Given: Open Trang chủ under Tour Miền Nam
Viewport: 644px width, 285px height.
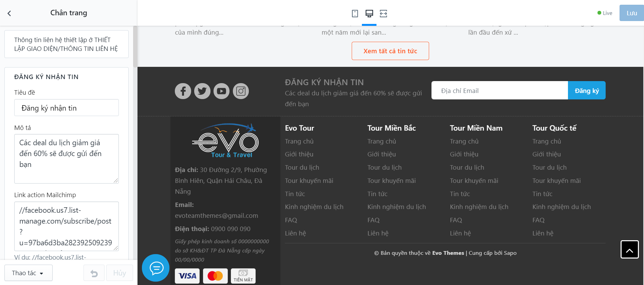Looking at the screenshot, I should (464, 141).
